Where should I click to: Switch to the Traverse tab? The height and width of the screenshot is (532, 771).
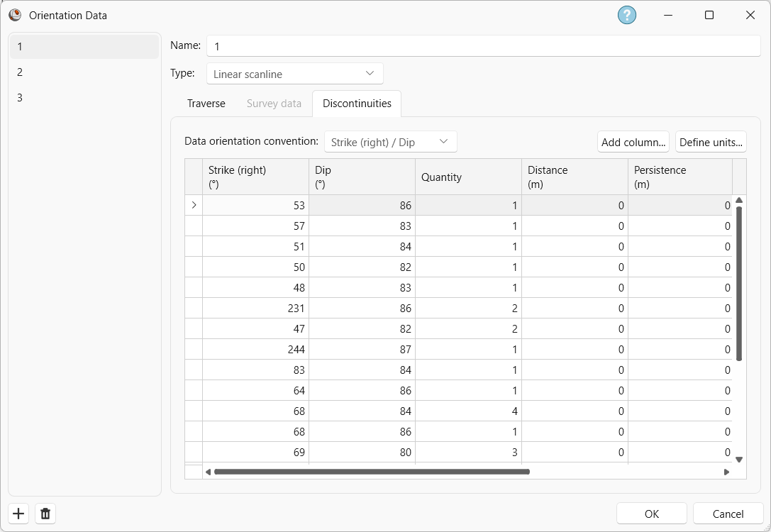pyautogui.click(x=206, y=104)
